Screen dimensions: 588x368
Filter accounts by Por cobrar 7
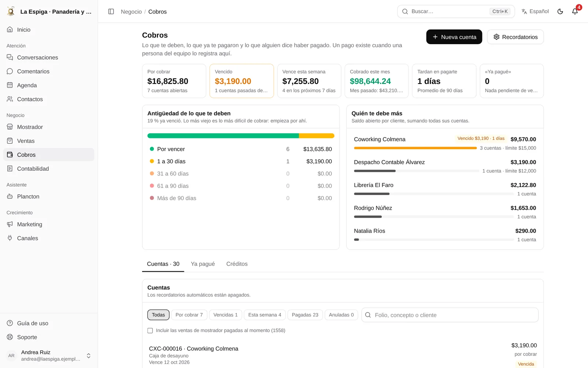pyautogui.click(x=189, y=315)
